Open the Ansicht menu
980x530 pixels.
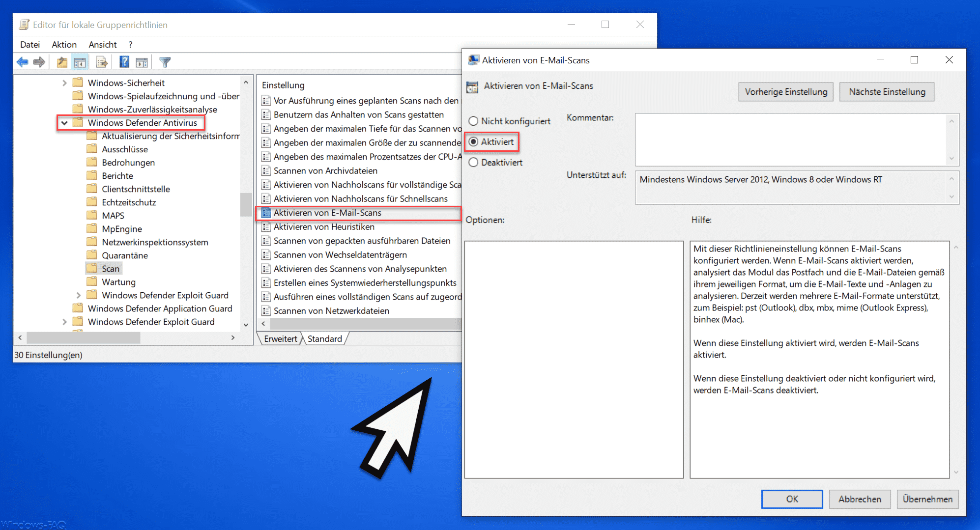103,44
